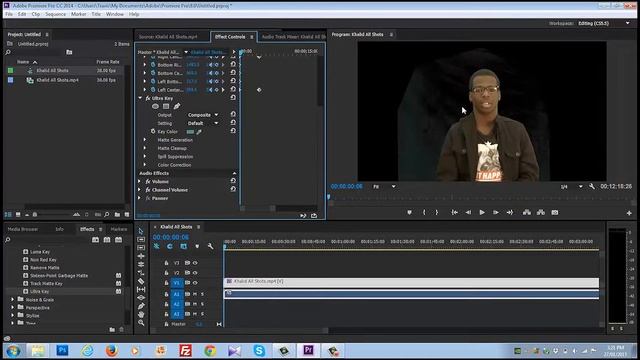Open the Program monitor Button Editor plus icon
Image resolution: width=640 pixels, height=360 pixels.
click(x=629, y=213)
